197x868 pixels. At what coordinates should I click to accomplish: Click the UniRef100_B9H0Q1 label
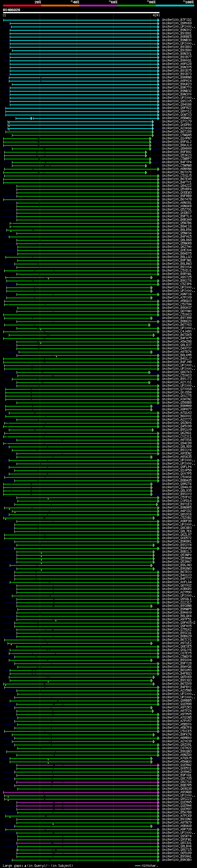177,61
